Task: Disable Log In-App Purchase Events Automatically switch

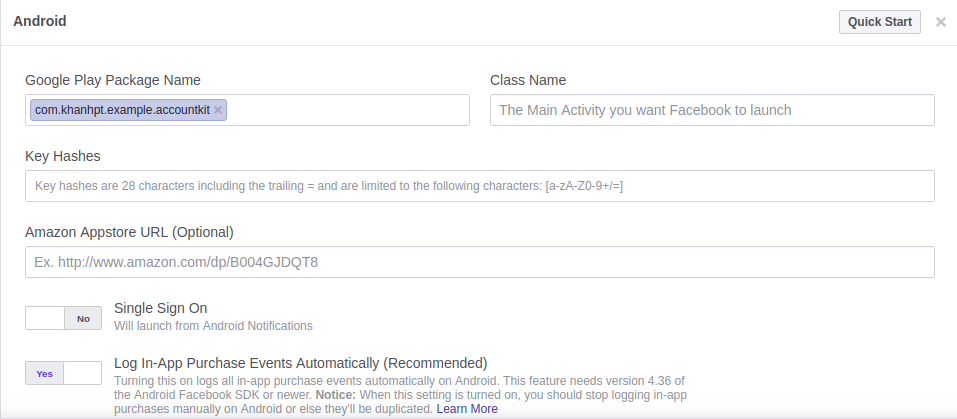Action: click(64, 373)
